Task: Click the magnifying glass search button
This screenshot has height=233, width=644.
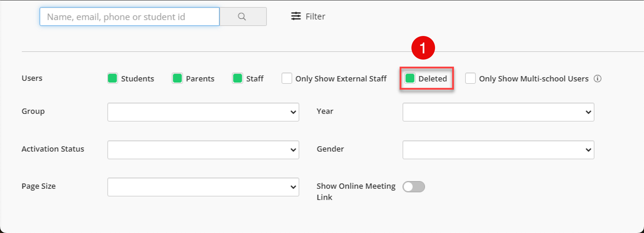Action: click(x=242, y=17)
